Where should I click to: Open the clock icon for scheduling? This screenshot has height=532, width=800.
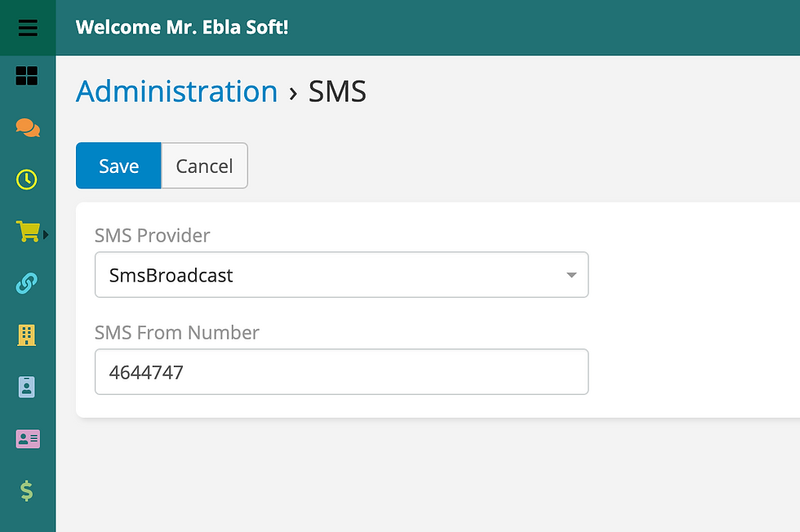click(27, 179)
